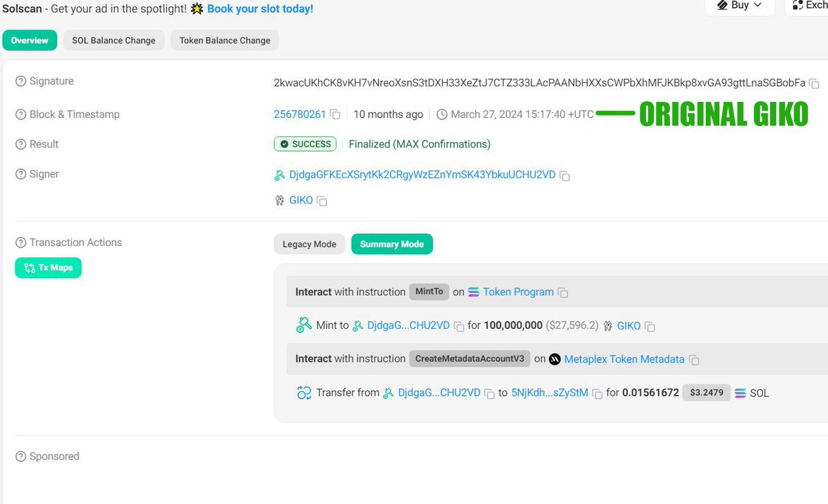828x504 pixels.
Task: Click the ($27,596.2) value text
Action: [572, 325]
